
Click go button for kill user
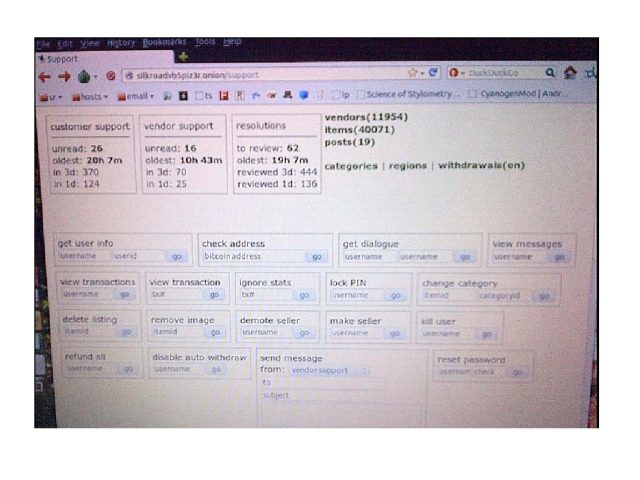click(487, 334)
